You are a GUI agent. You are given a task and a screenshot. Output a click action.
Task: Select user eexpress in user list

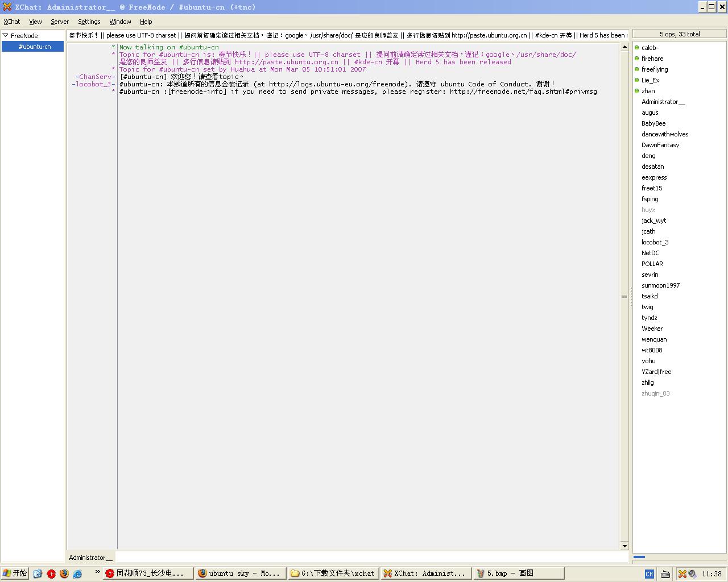[654, 177]
